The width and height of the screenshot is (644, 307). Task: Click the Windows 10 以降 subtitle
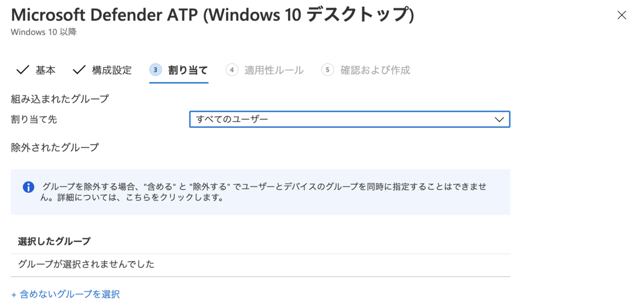43,32
